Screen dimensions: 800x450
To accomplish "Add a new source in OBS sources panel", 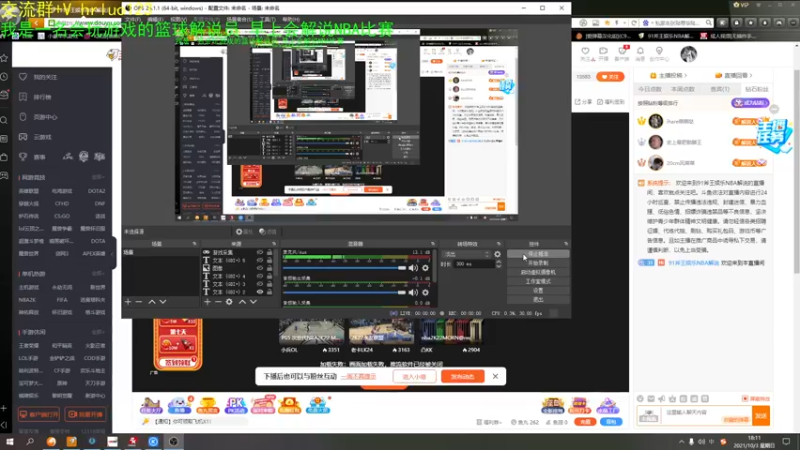I will pos(207,302).
